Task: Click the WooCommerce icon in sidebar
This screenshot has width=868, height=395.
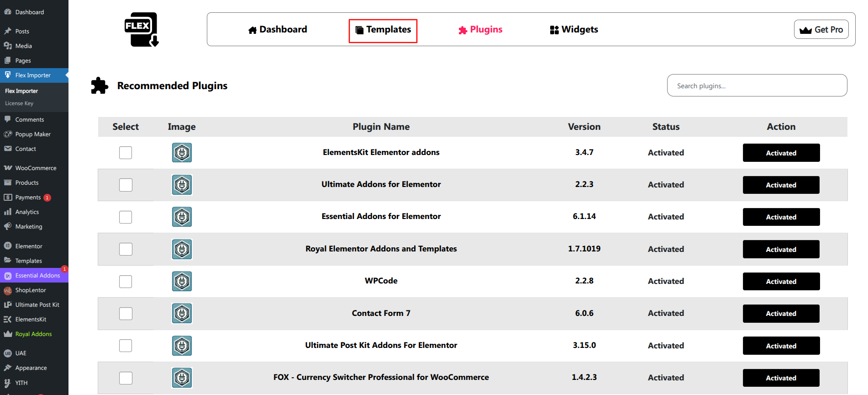Action: [8, 168]
